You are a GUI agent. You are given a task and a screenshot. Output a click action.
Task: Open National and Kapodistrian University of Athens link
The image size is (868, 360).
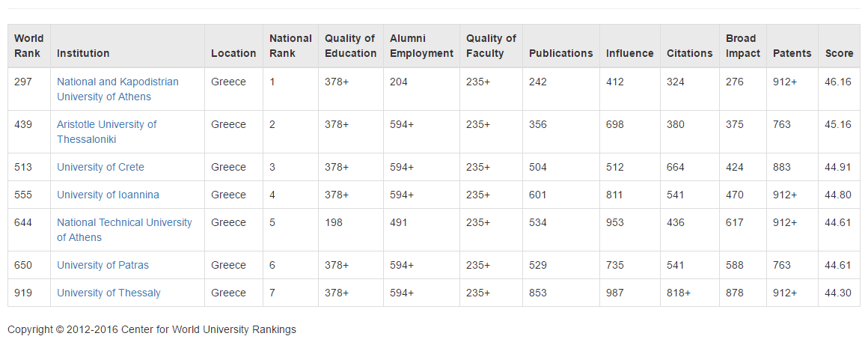click(117, 89)
